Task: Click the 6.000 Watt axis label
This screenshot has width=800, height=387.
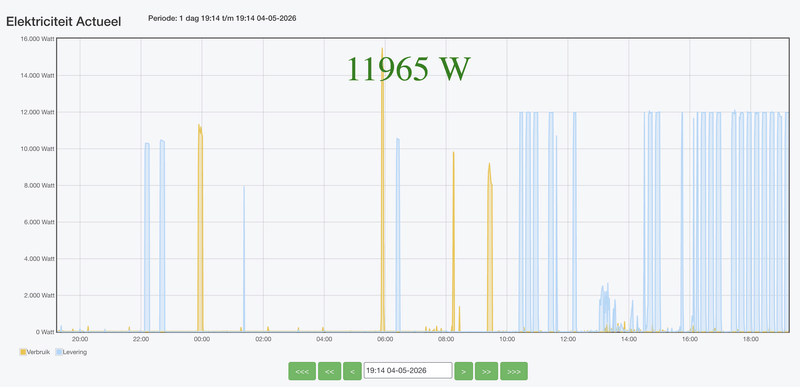Action: point(39,222)
